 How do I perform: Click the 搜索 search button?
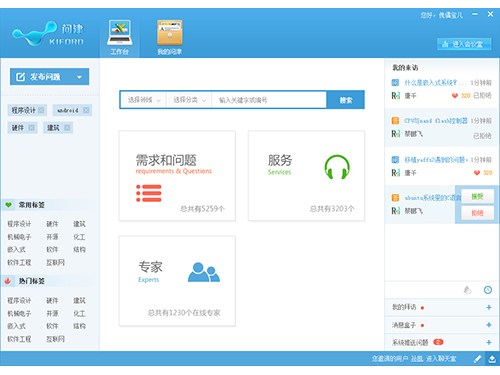(x=346, y=100)
